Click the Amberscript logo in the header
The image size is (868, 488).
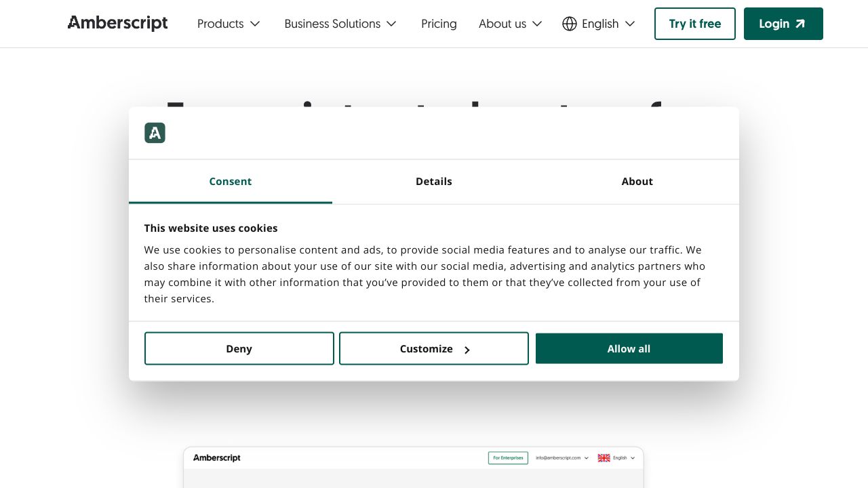point(118,24)
